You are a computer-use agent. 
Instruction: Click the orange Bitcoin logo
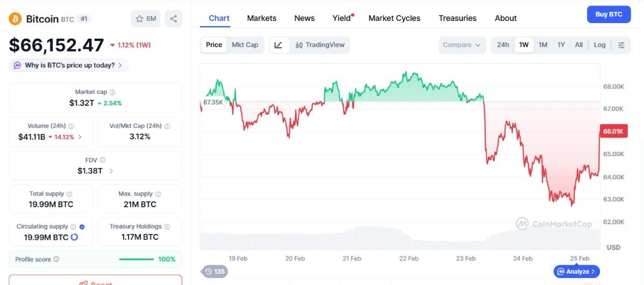point(15,19)
